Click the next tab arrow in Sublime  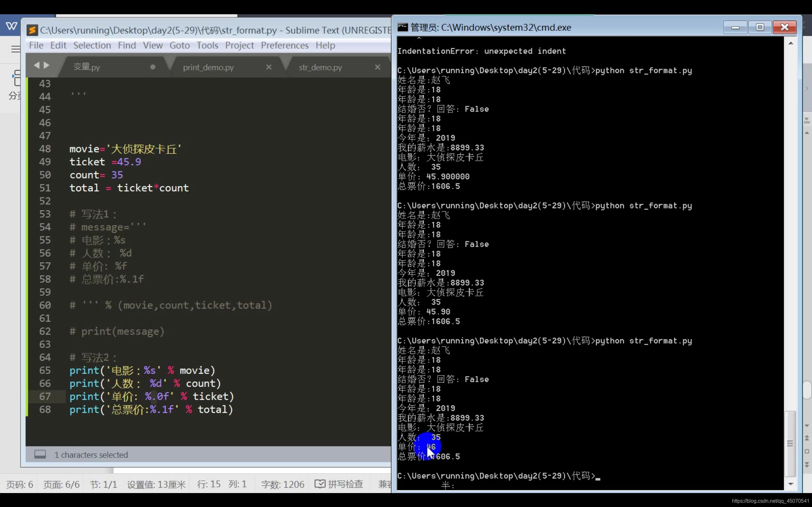pos(47,65)
